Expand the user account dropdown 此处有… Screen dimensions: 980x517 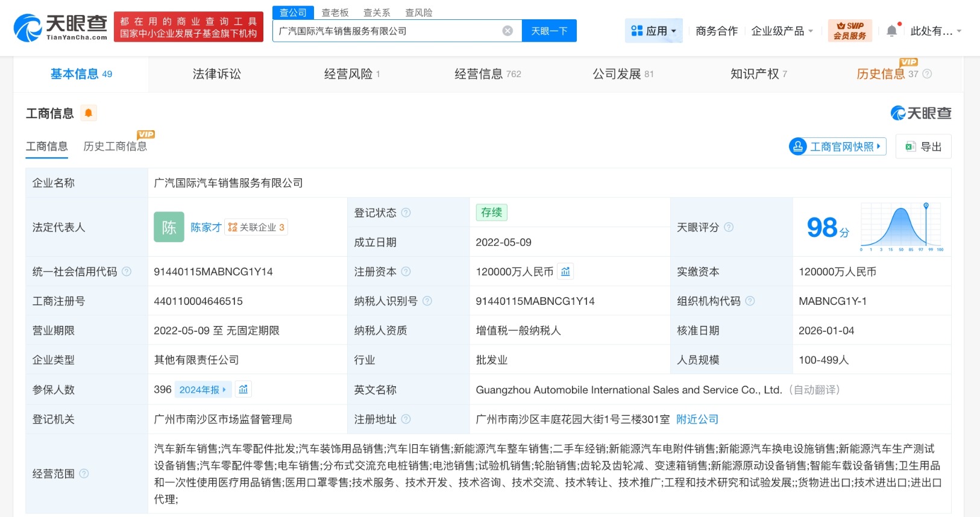935,31
